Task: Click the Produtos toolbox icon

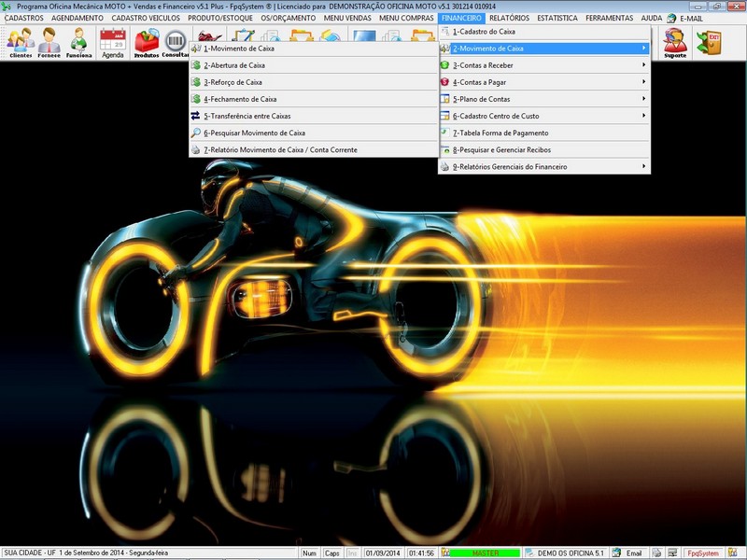Action: (146, 42)
